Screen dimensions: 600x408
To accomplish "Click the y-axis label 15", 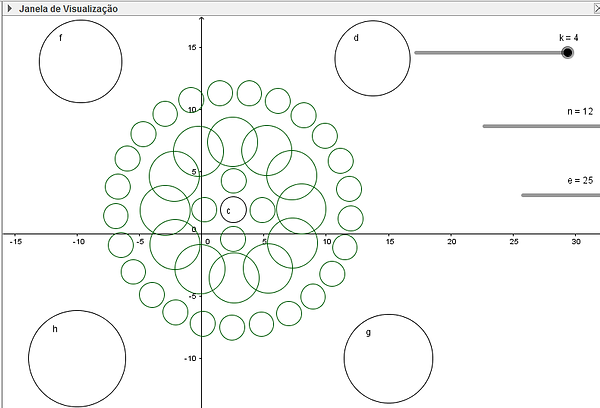I will (x=192, y=47).
